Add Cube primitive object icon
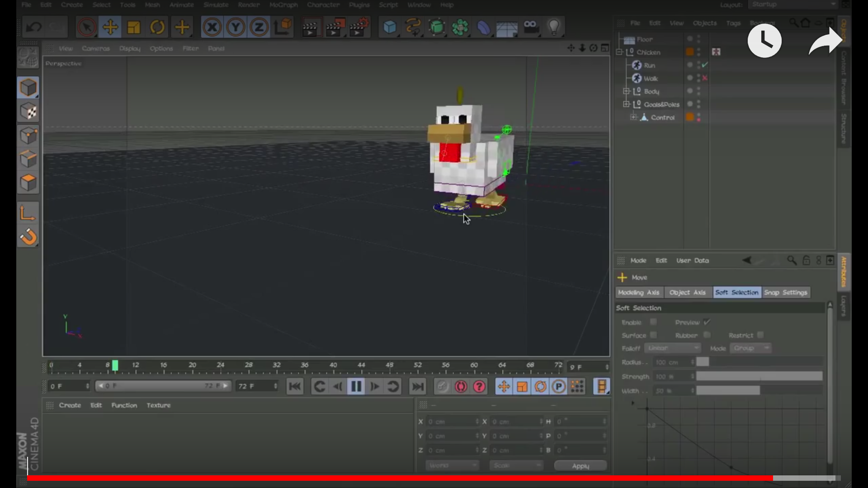 (390, 28)
